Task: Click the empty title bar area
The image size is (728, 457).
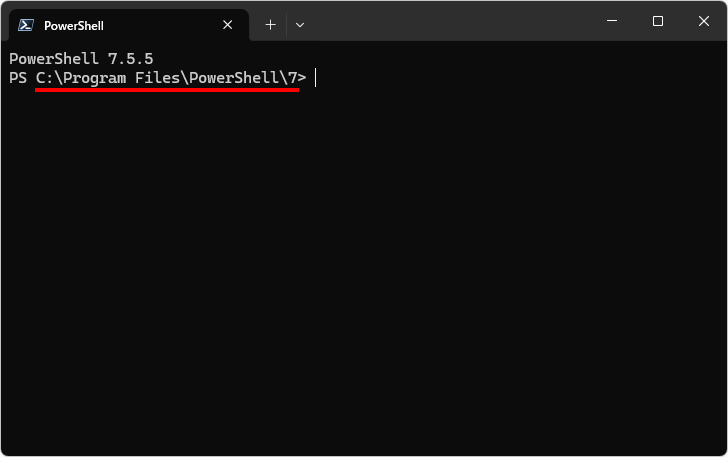Action: (450, 21)
